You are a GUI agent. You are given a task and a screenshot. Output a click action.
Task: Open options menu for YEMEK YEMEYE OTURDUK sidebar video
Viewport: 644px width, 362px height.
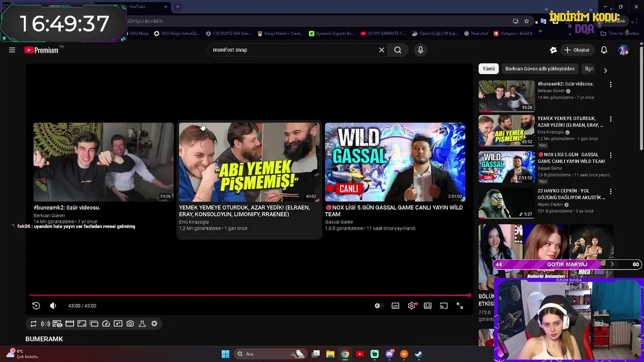coord(611,119)
